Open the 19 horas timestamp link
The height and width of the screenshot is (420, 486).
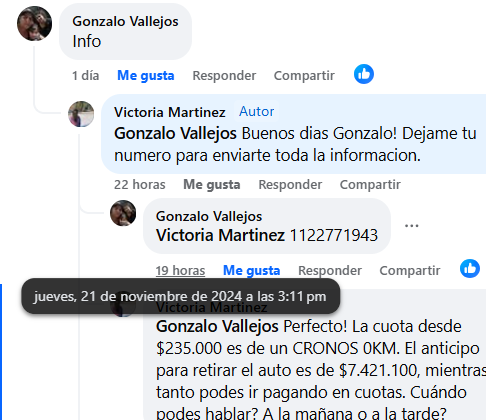pyautogui.click(x=180, y=271)
